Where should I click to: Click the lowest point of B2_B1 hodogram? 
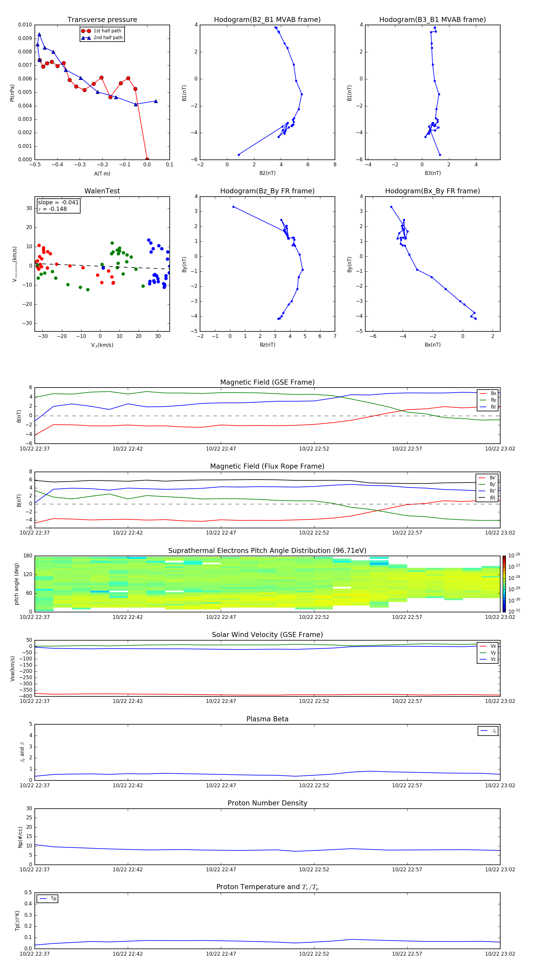point(239,154)
